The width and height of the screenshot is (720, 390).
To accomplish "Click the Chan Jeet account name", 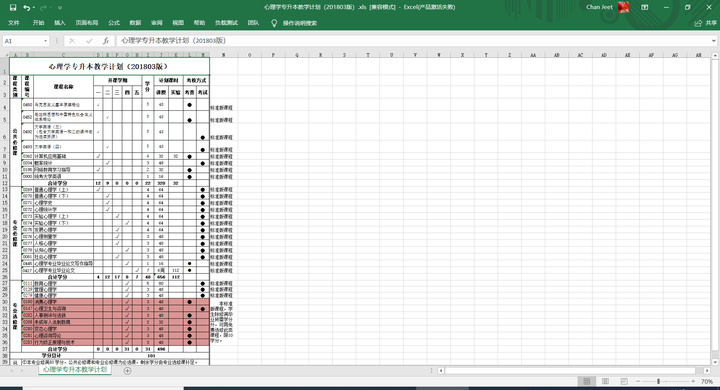I will tap(599, 7).
